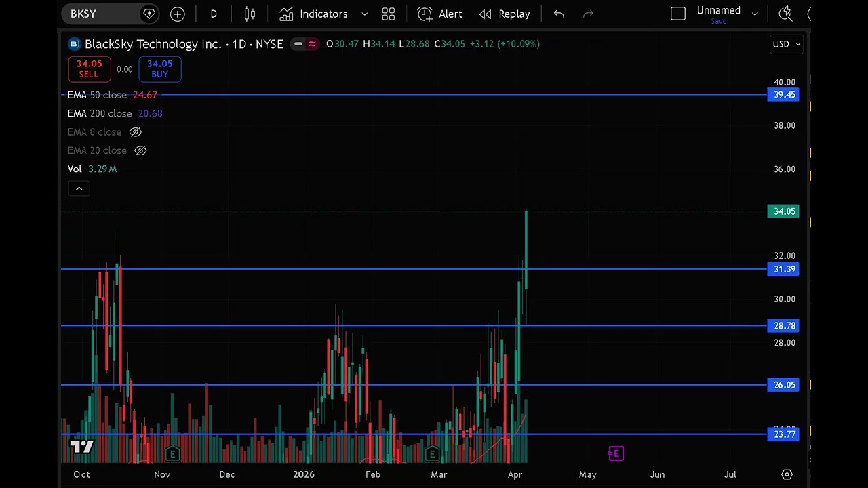Image resolution: width=868 pixels, height=488 pixels.
Task: Click the Replay rewind icon
Action: pos(486,14)
